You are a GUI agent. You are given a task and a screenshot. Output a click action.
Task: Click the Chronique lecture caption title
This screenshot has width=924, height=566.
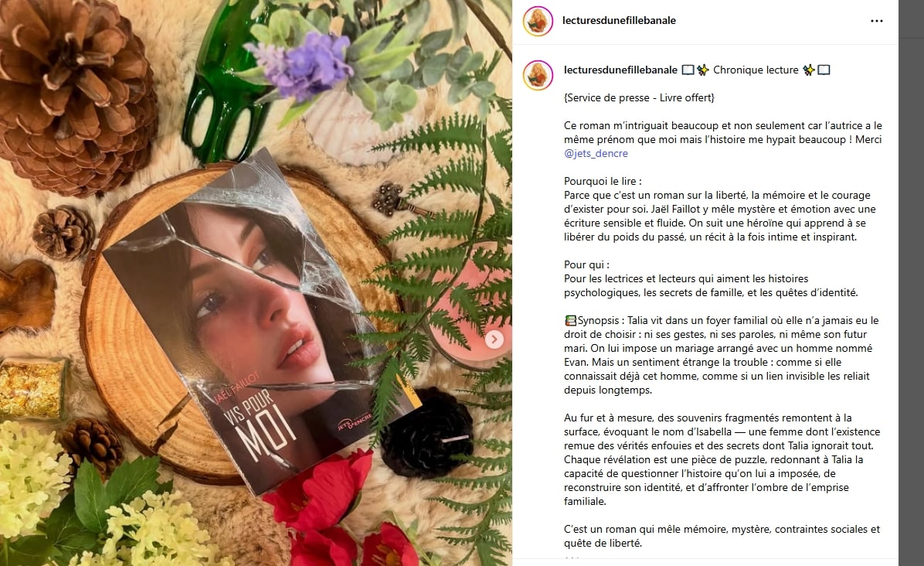click(x=756, y=70)
